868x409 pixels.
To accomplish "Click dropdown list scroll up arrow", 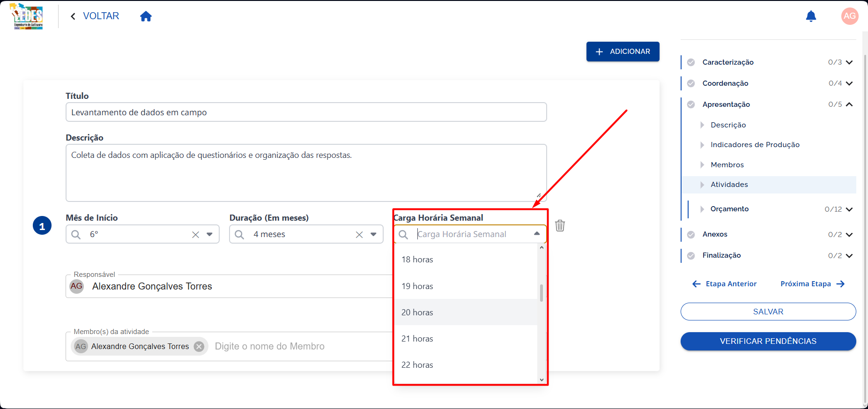I will point(542,247).
